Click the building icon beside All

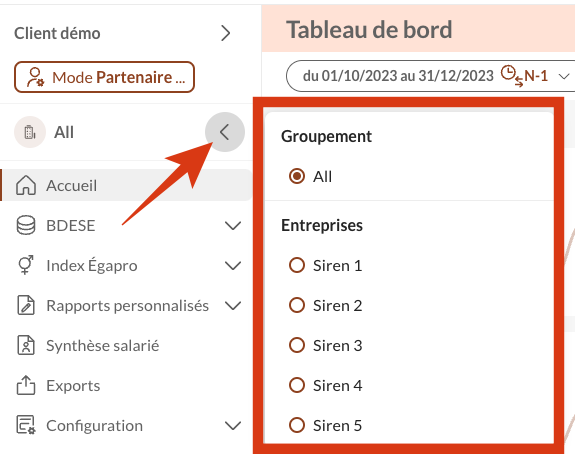(30, 132)
